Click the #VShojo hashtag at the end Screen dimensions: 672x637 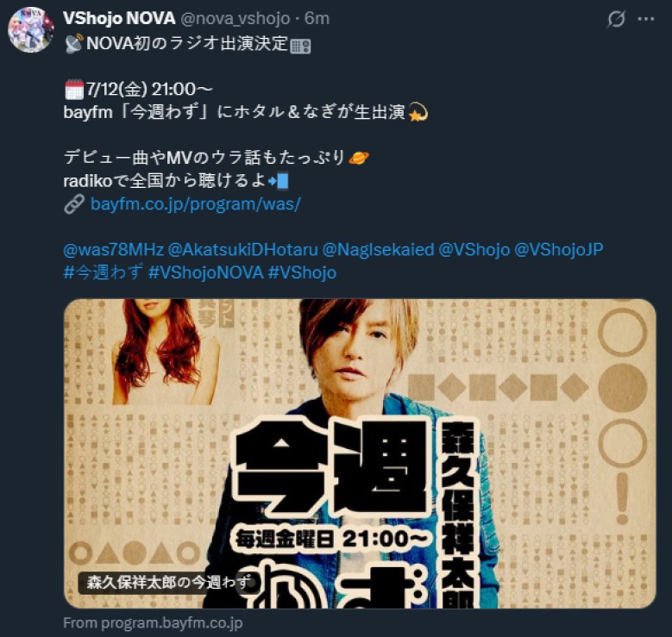point(302,272)
